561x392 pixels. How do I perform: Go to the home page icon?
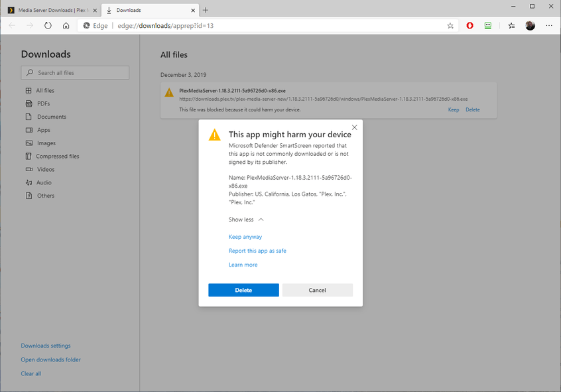(66, 25)
